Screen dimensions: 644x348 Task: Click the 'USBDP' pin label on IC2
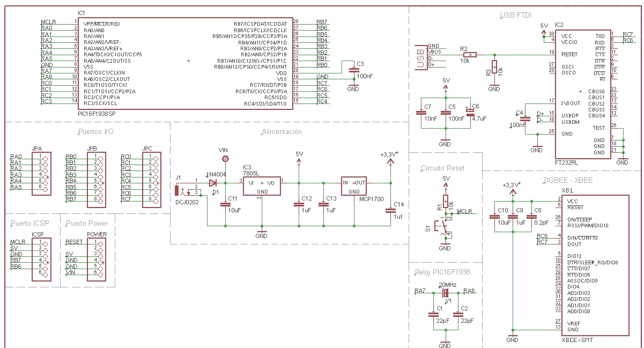point(570,116)
